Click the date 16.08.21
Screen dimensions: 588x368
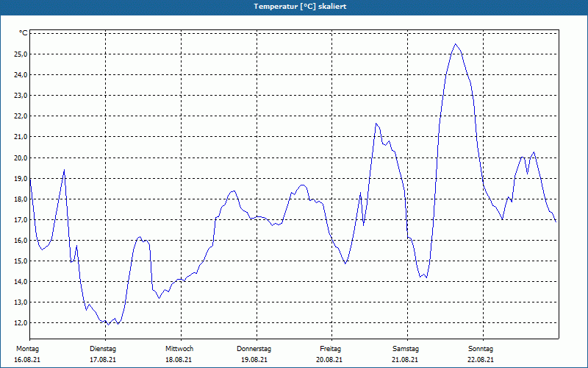pos(27,360)
